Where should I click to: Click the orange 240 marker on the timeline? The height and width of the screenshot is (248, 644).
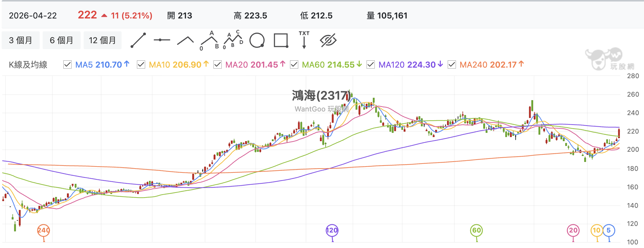[x=44, y=231]
